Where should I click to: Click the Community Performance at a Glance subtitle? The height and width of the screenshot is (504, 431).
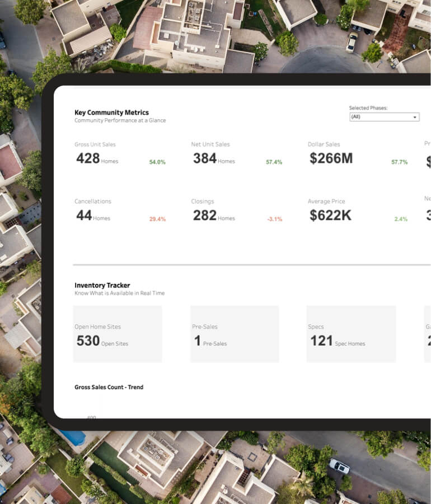(x=120, y=120)
